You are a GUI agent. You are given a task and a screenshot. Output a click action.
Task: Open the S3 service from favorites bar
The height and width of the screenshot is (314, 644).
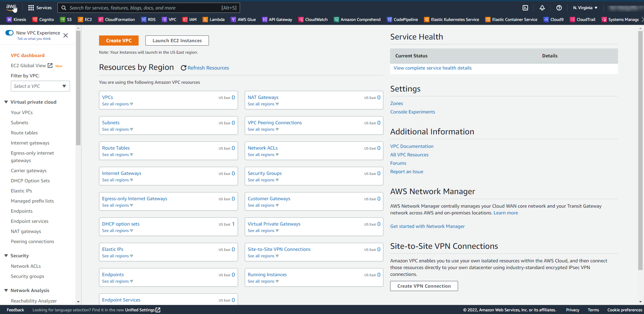pos(66,19)
